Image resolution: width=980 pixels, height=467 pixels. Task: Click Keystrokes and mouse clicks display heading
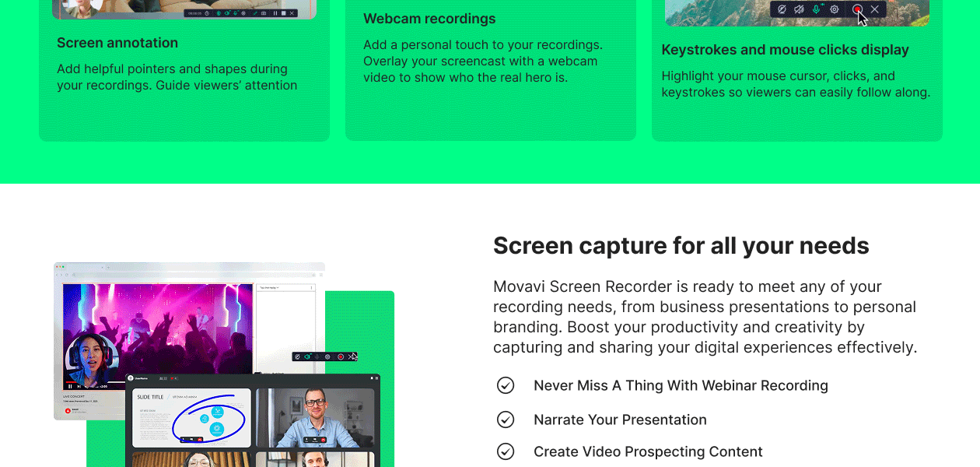(785, 50)
